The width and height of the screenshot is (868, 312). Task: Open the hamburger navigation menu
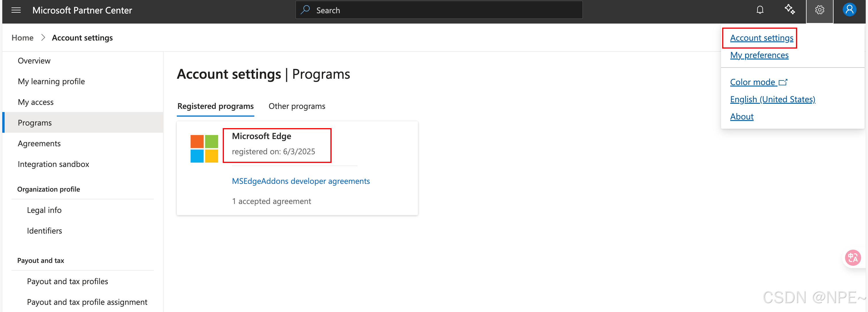point(16,10)
